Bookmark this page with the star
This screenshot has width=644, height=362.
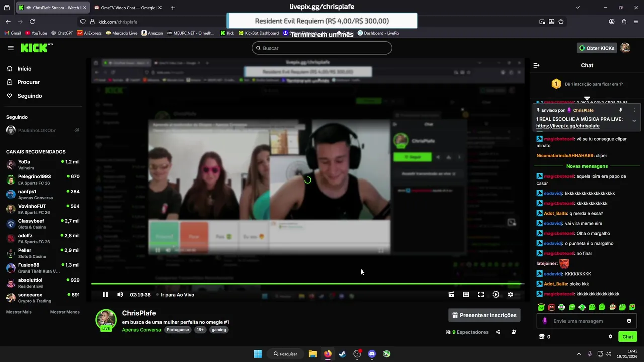(561, 22)
